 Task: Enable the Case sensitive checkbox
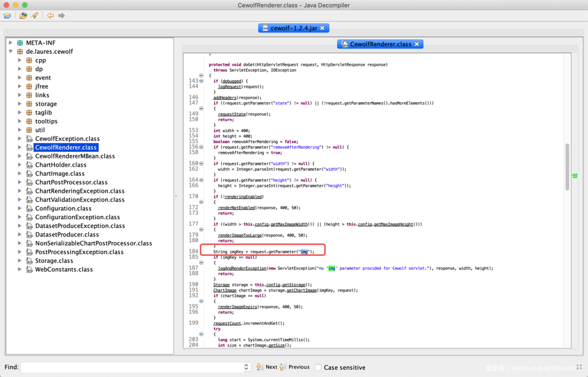[x=318, y=367]
